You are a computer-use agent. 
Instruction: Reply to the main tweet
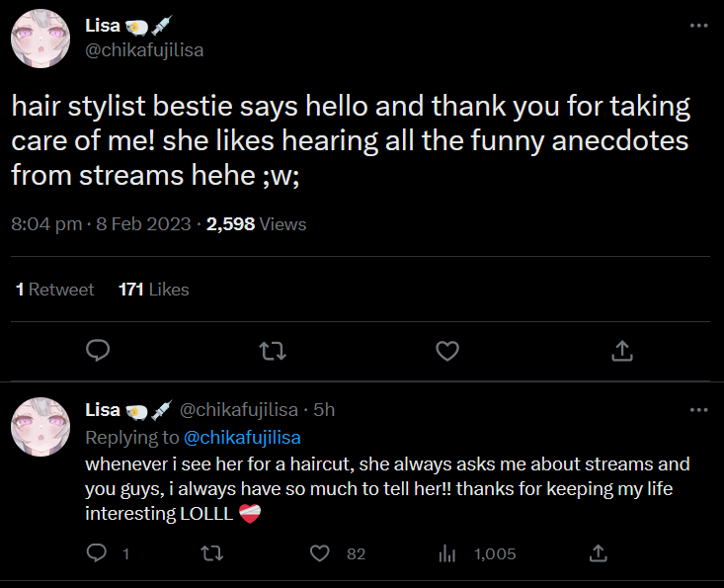[x=97, y=351]
